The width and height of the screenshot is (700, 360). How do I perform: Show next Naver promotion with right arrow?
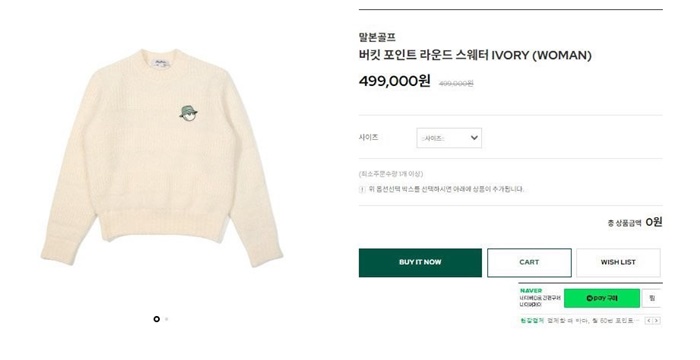(x=656, y=321)
